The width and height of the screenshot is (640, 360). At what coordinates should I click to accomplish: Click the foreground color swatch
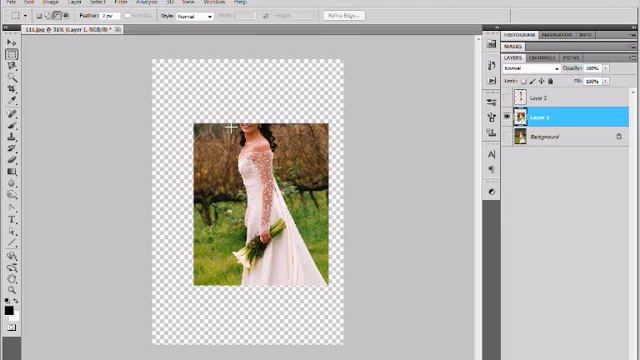9,311
